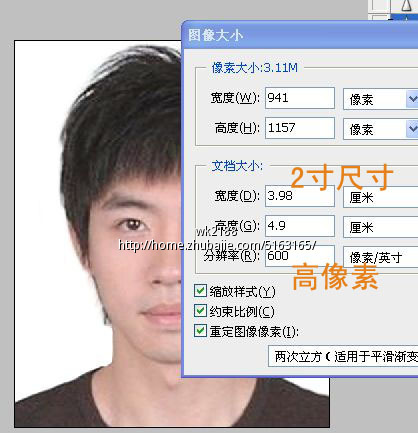
Task: Open the 厘米 unit dropdown for document height
Action: 380,227
